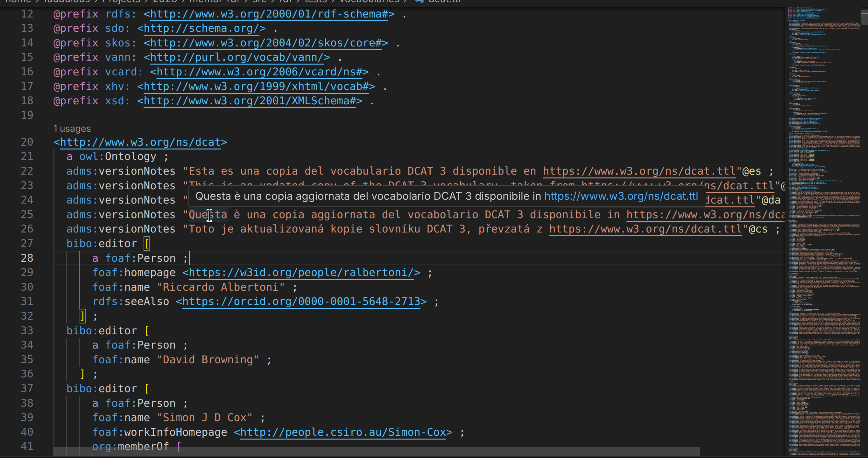
Task: Open the http://www.w3.org/ns/dcat ontology link
Action: (140, 142)
